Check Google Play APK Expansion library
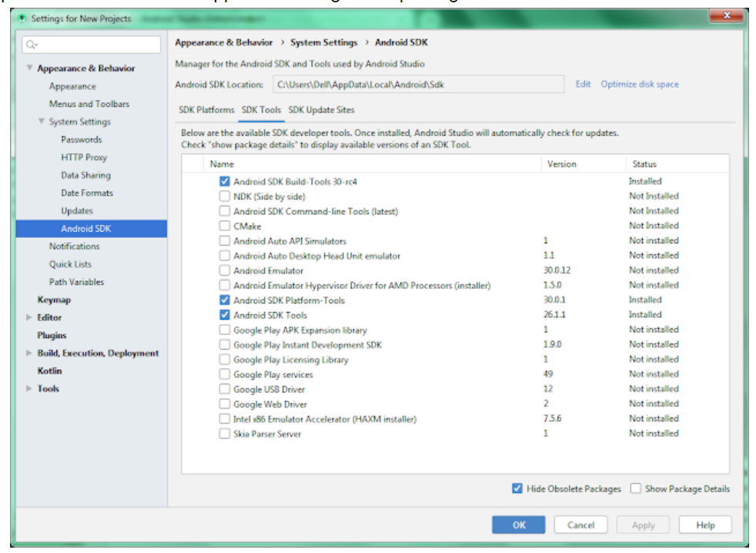756x553 pixels. point(224,330)
